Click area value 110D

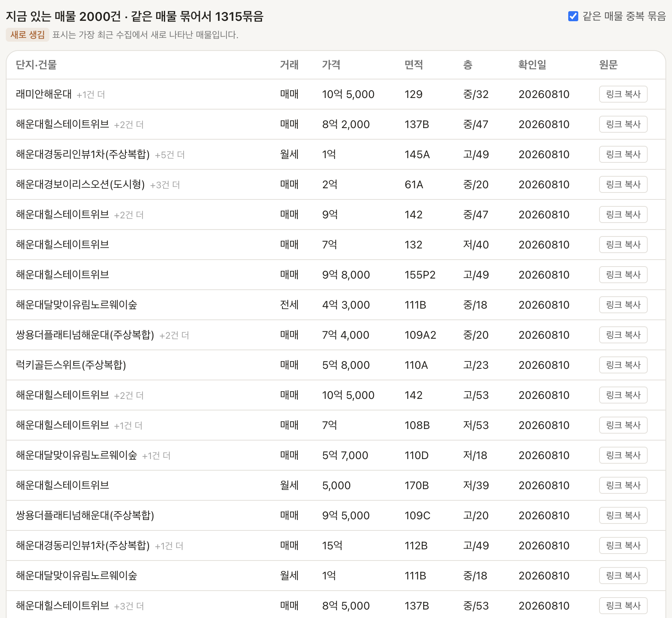(417, 455)
